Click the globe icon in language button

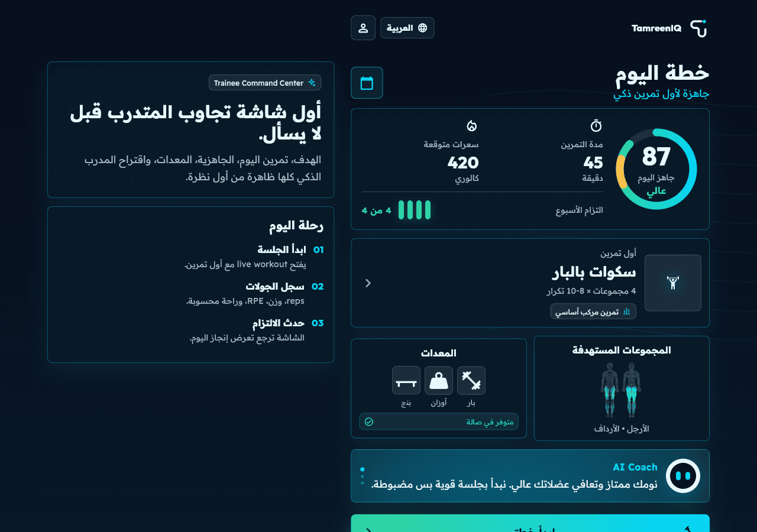click(422, 28)
